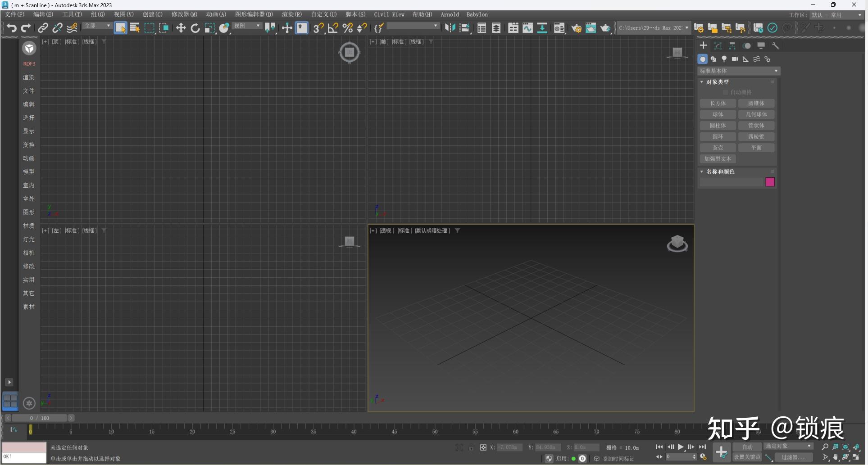Select the Move transform tool

[181, 28]
